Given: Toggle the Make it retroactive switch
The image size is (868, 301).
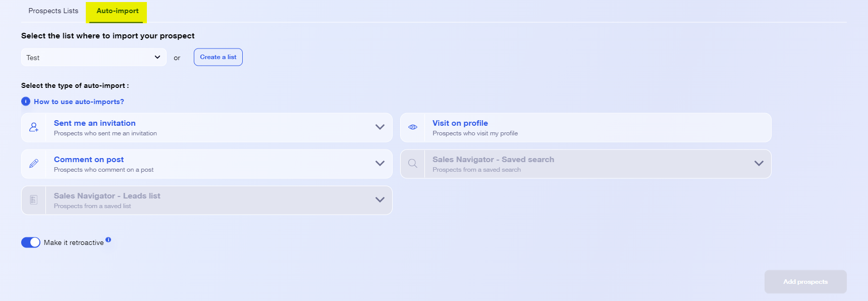Looking at the screenshot, I should tap(31, 242).
